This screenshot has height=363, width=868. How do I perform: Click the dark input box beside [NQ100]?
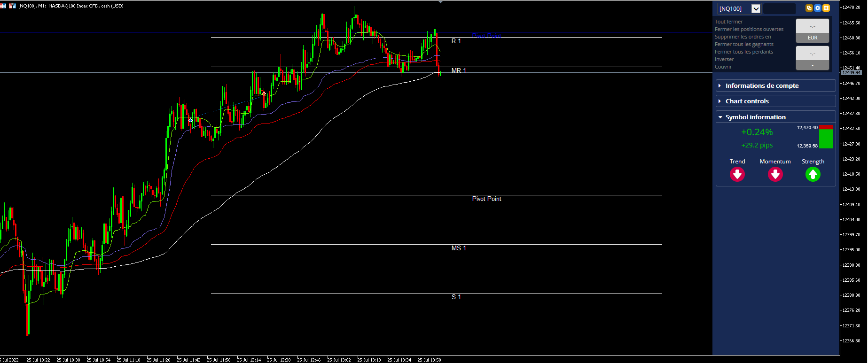tap(779, 8)
